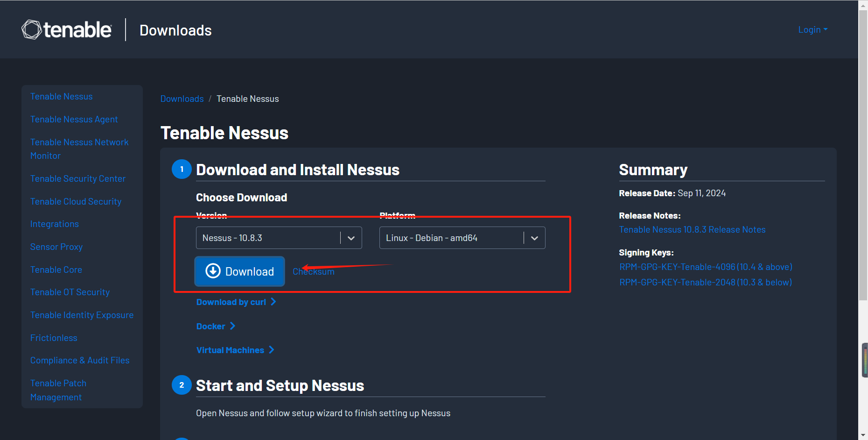Click the step 1 numbered circle

tap(182, 169)
